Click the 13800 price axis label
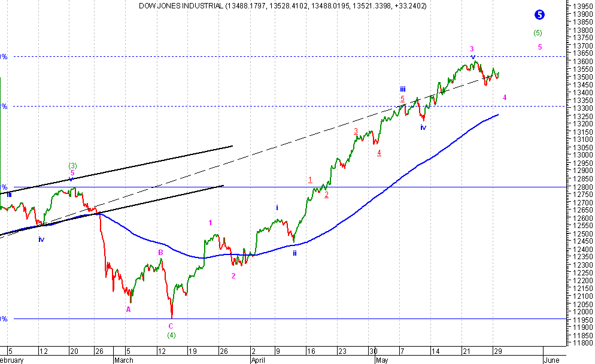595x364 pixels. pyautogui.click(x=583, y=30)
